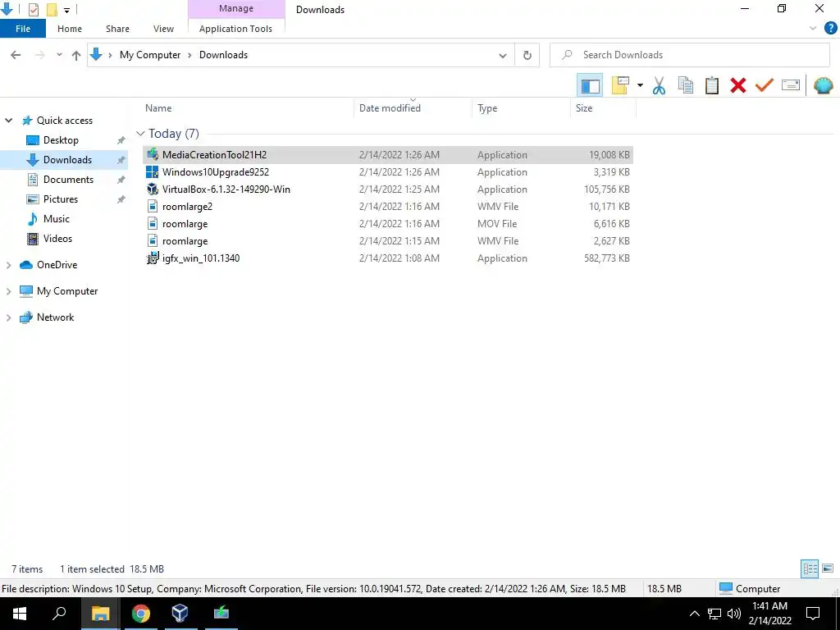This screenshot has width=840, height=630.
Task: Expand the ribbon with the chevron
Action: [x=813, y=29]
